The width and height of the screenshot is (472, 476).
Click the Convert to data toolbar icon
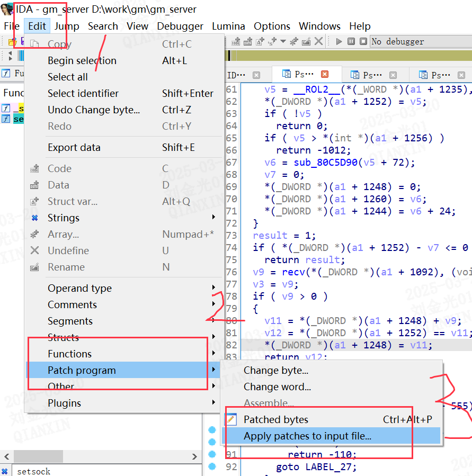pos(248,42)
